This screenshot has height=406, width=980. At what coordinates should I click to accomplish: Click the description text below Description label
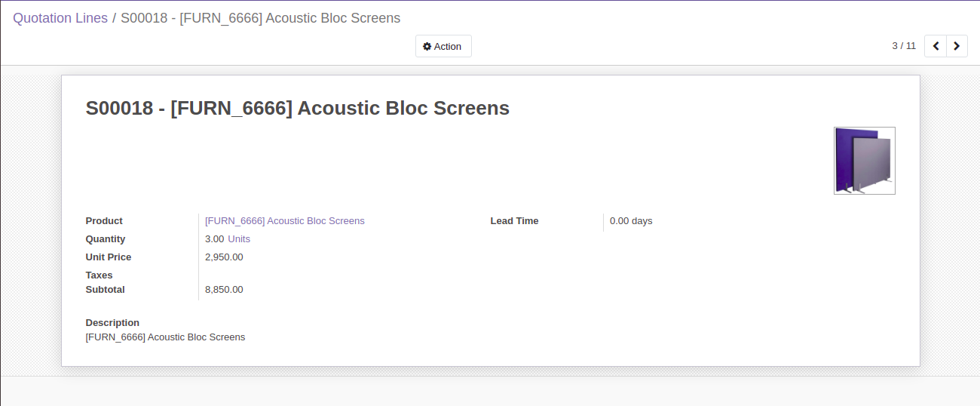[x=165, y=337]
